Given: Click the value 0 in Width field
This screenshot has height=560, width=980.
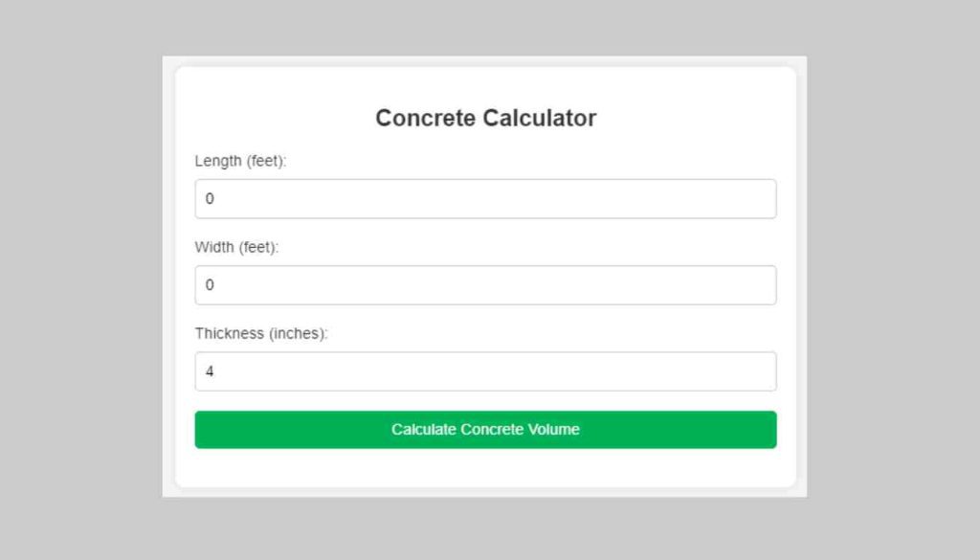Looking at the screenshot, I should [211, 284].
